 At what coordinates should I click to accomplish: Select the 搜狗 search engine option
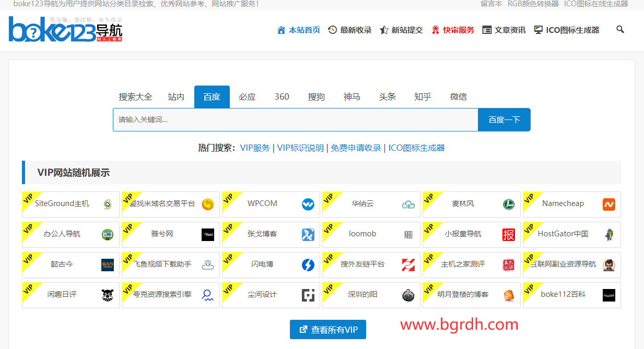pyautogui.click(x=317, y=97)
